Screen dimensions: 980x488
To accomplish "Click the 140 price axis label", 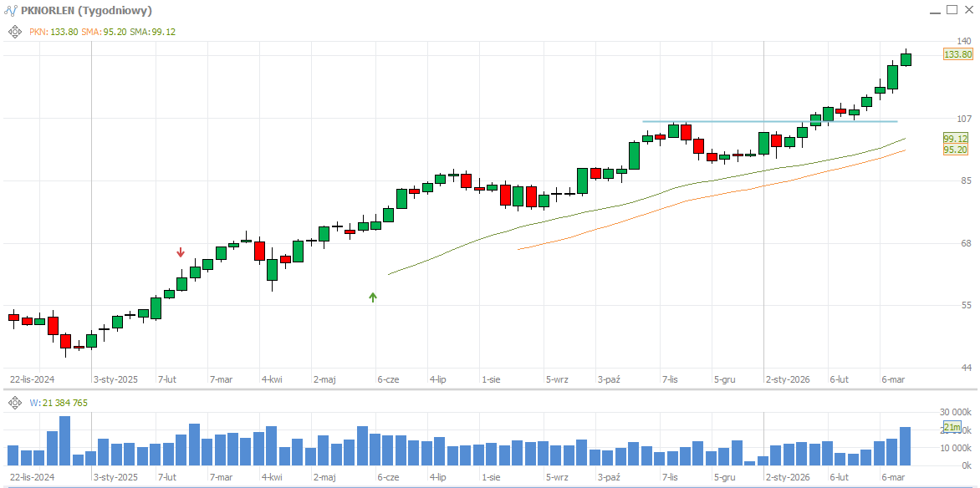I will [x=964, y=41].
